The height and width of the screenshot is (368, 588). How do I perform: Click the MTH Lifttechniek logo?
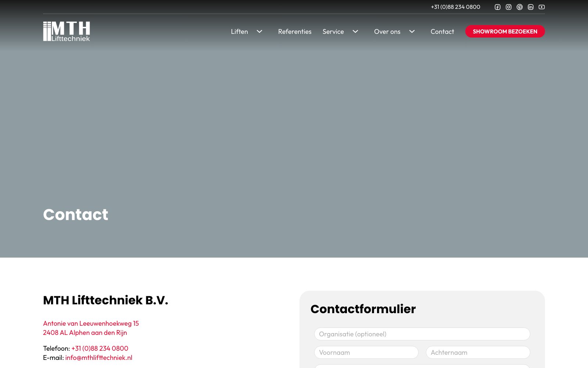(x=67, y=31)
